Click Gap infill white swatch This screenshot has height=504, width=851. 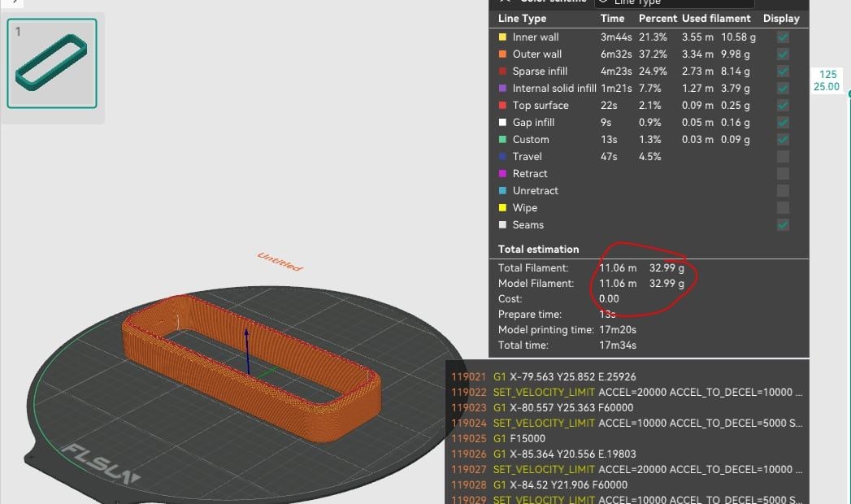[x=502, y=122]
